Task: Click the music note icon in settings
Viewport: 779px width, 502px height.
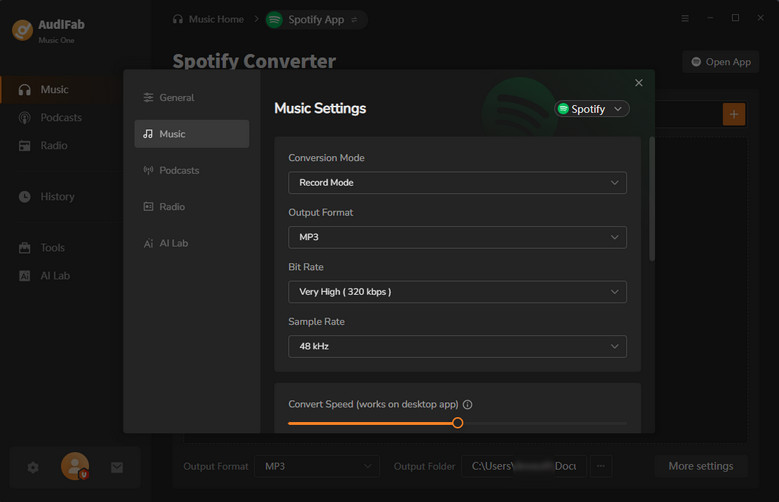Action: coord(148,134)
